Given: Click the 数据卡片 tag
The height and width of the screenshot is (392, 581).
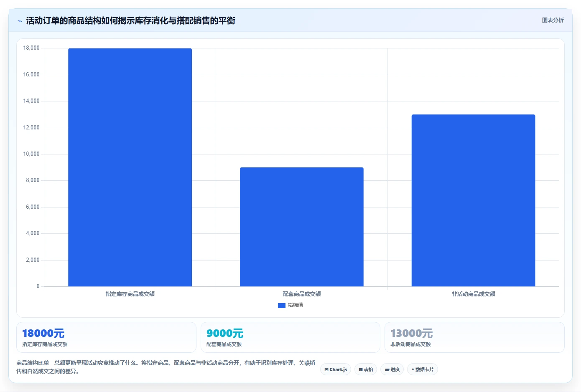Looking at the screenshot, I should pos(423,369).
